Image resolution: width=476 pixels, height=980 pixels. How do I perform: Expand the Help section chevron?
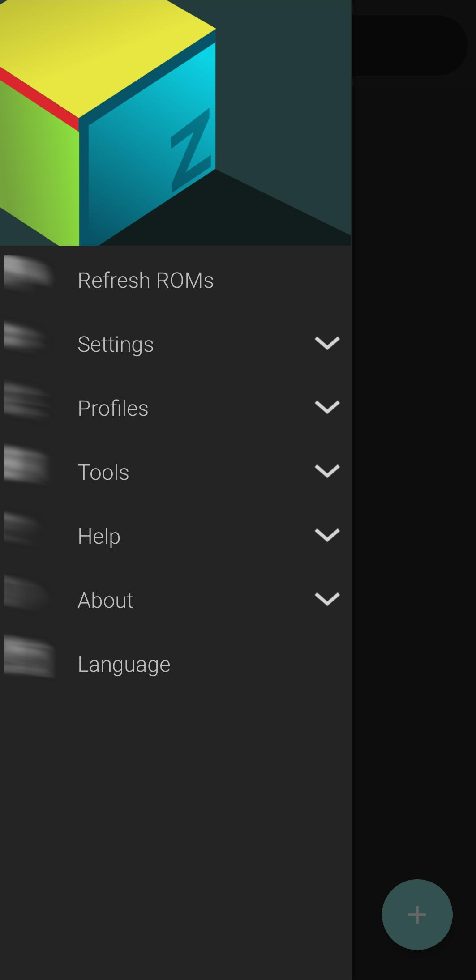(327, 535)
